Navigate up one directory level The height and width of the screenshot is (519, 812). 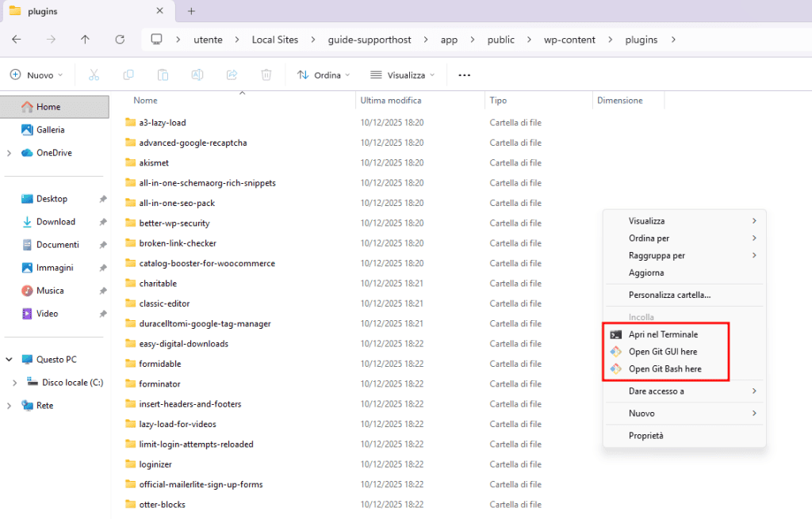84,40
